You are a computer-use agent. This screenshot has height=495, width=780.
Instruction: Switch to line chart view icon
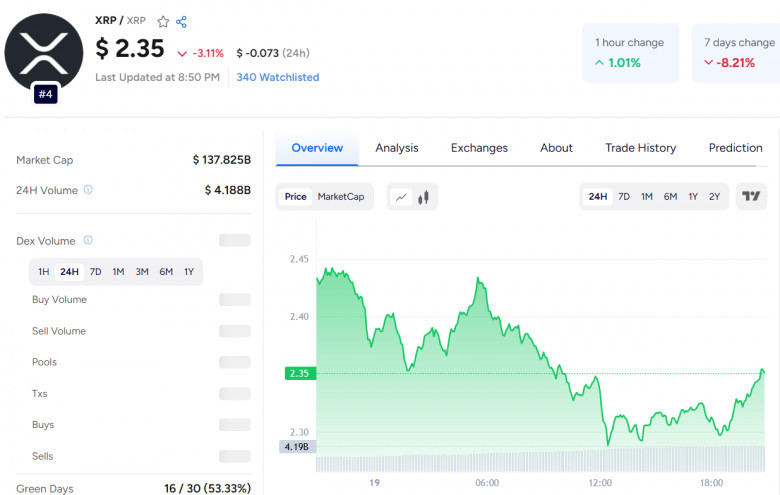401,197
